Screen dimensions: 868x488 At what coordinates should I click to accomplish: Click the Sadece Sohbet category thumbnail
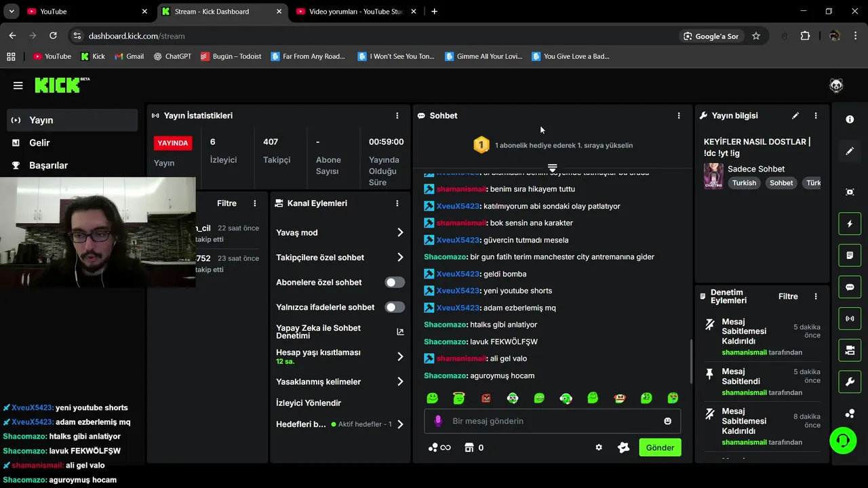coord(713,176)
